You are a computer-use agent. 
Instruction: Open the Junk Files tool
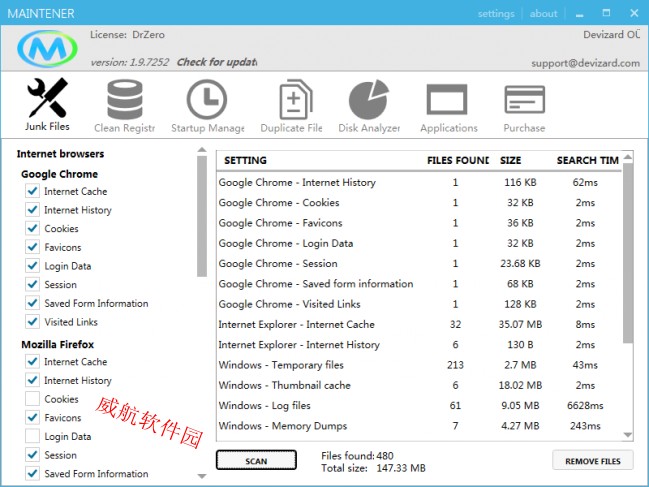(x=47, y=105)
